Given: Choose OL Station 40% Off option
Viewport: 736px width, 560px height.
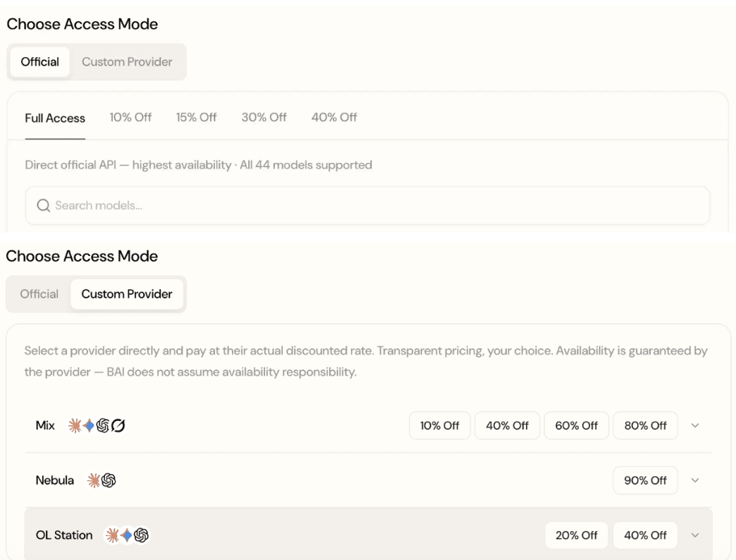Looking at the screenshot, I should click(645, 535).
